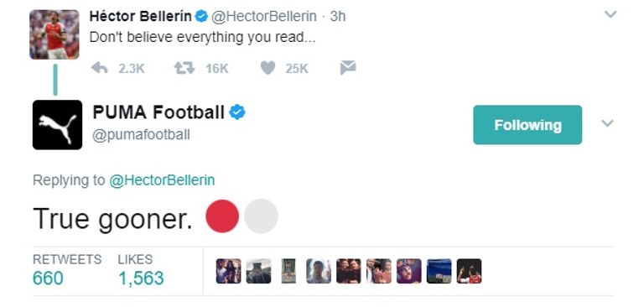Screen dimensions: 644x307
Task: Click the red circle emoji
Action: (x=222, y=216)
